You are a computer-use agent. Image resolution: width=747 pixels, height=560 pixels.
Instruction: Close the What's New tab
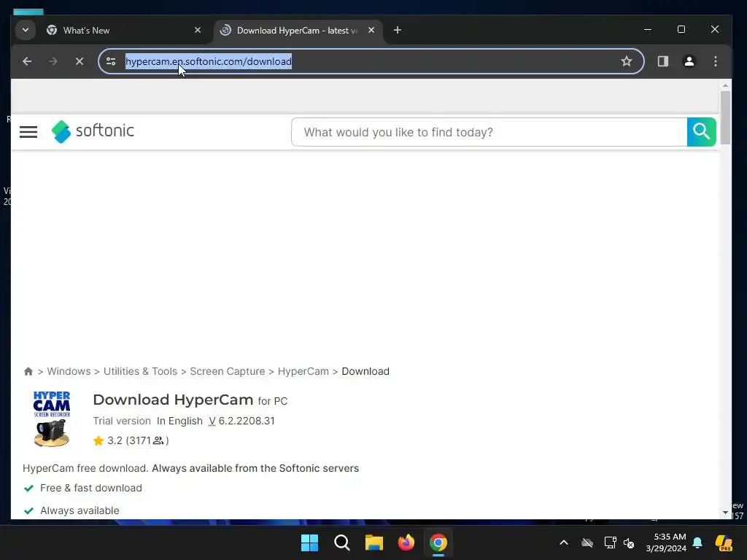click(x=198, y=30)
